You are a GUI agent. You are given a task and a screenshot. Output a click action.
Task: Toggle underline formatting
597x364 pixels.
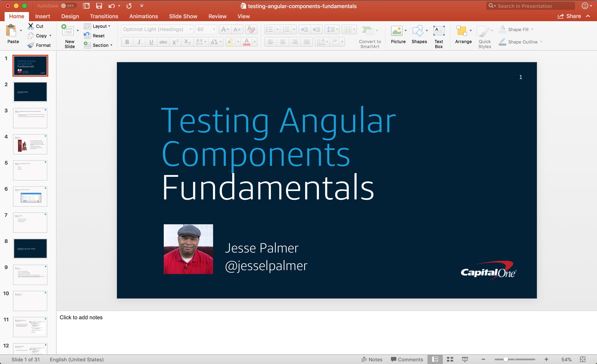[x=151, y=42]
